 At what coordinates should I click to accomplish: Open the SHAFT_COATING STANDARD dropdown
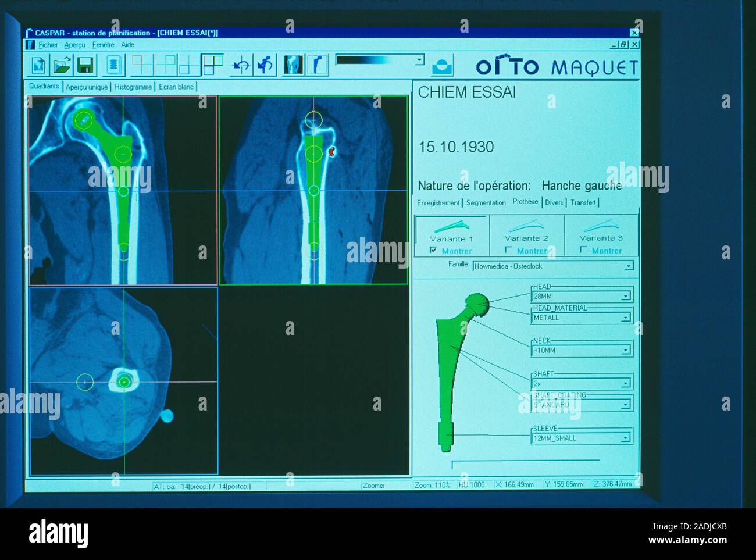pyautogui.click(x=626, y=405)
